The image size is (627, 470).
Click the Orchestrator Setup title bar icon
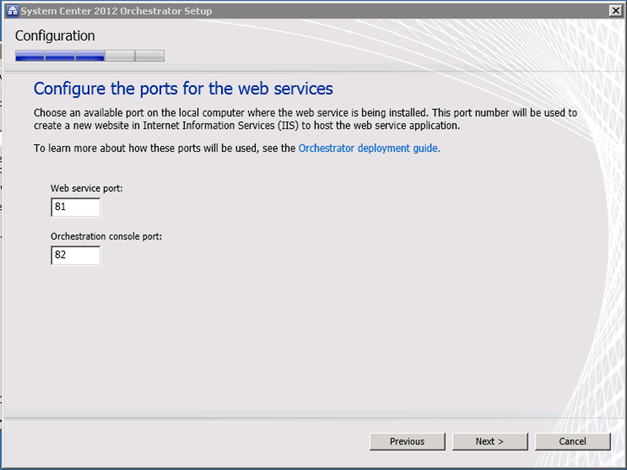click(x=12, y=9)
